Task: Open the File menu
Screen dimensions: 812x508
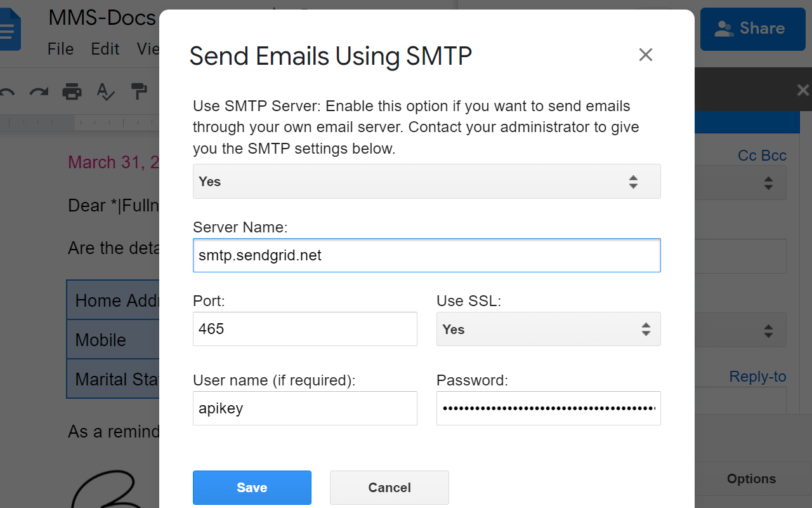Action: pos(60,49)
